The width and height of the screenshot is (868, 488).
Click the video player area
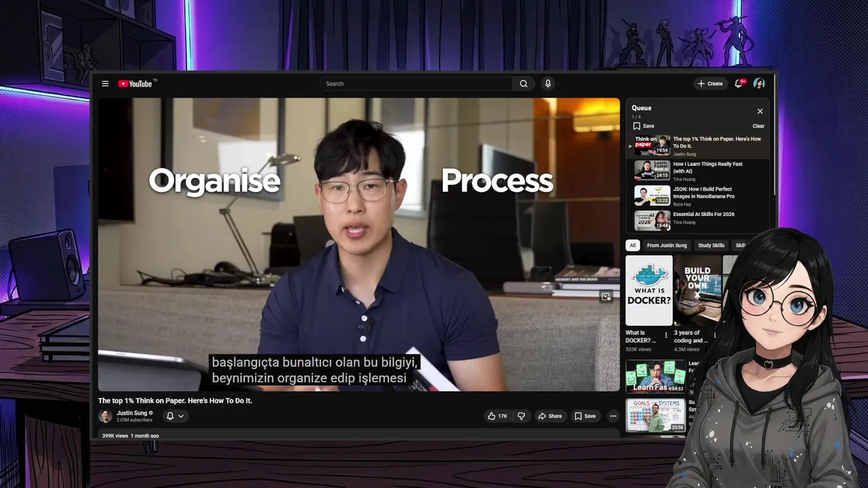coord(359,245)
